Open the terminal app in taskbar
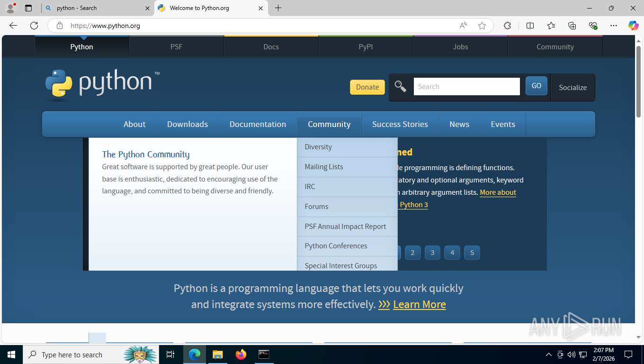The image size is (644, 364). pos(264,355)
